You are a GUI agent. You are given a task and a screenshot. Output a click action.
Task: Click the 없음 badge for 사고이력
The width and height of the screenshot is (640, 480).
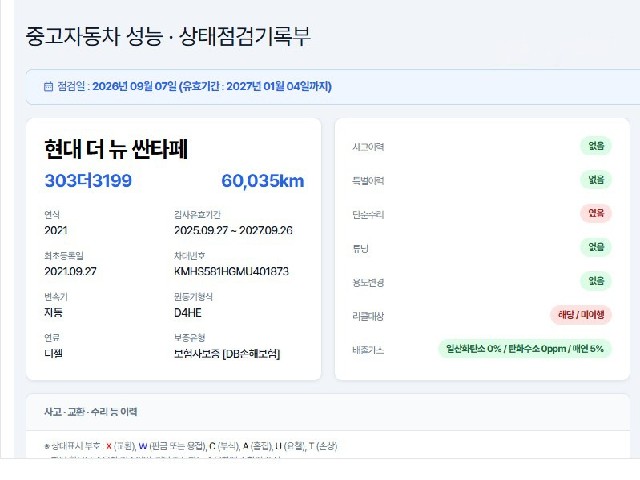coord(596,146)
